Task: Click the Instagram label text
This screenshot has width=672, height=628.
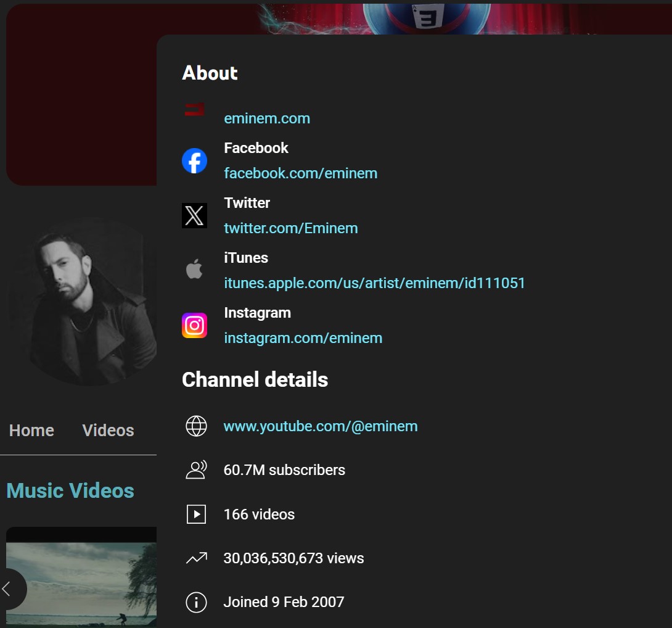Action: click(258, 313)
